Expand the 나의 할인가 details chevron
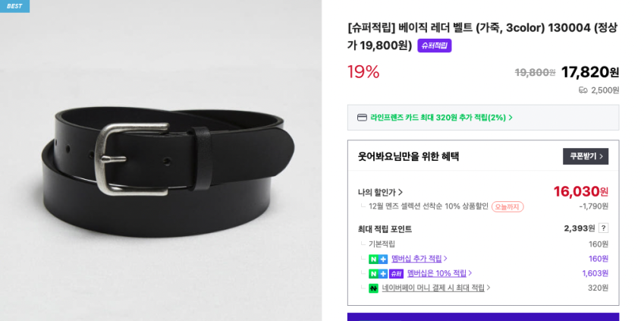This screenshot has height=321, width=644. tap(401, 192)
